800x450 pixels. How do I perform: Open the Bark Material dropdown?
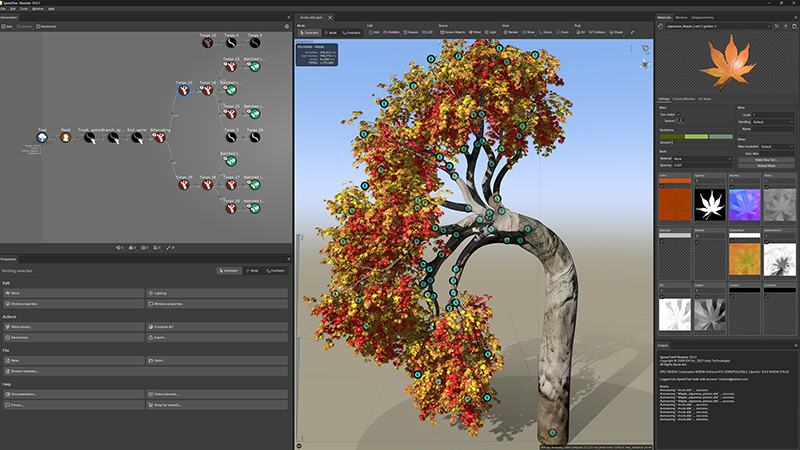[x=703, y=159]
